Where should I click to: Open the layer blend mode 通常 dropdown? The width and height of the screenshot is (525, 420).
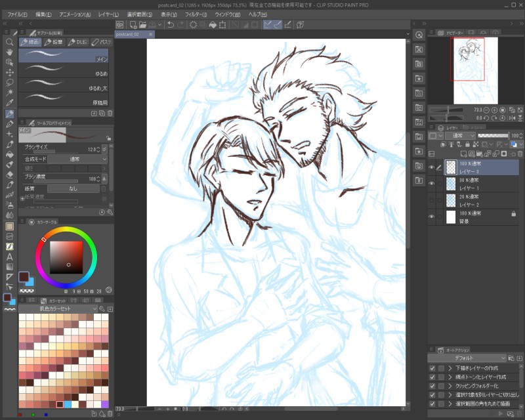coord(461,136)
